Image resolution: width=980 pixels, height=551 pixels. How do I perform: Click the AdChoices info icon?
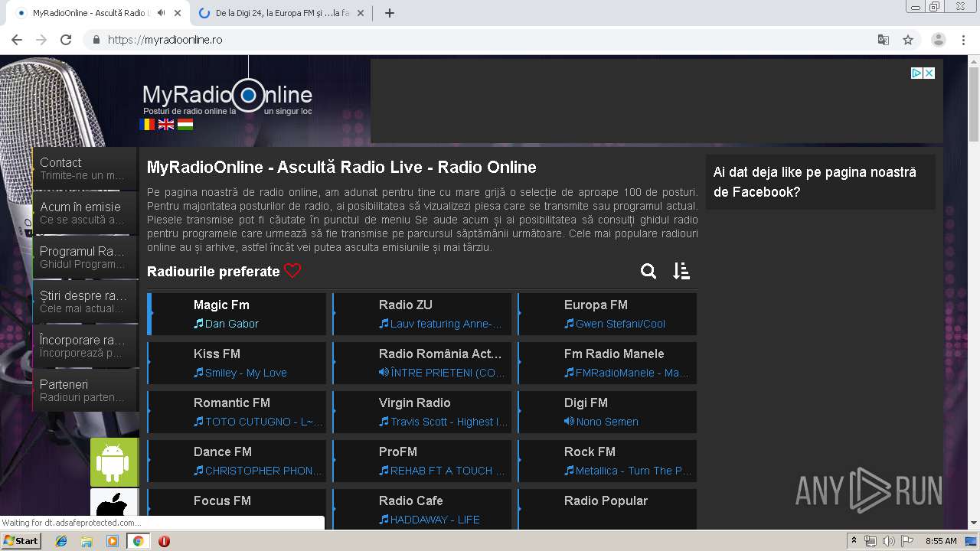click(x=916, y=73)
